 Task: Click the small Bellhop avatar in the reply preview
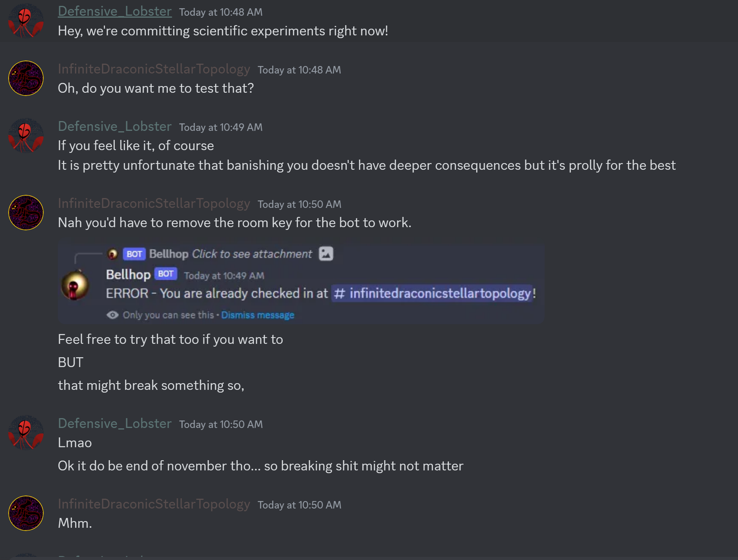[113, 254]
